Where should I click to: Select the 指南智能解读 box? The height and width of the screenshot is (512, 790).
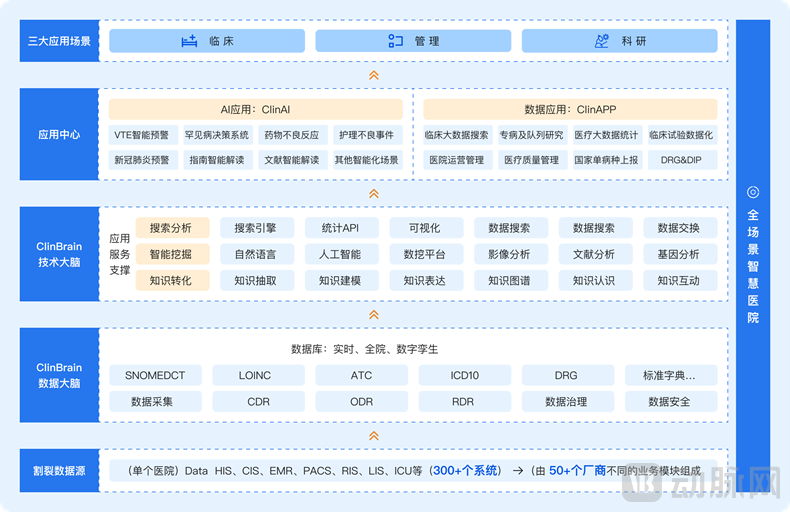218,160
